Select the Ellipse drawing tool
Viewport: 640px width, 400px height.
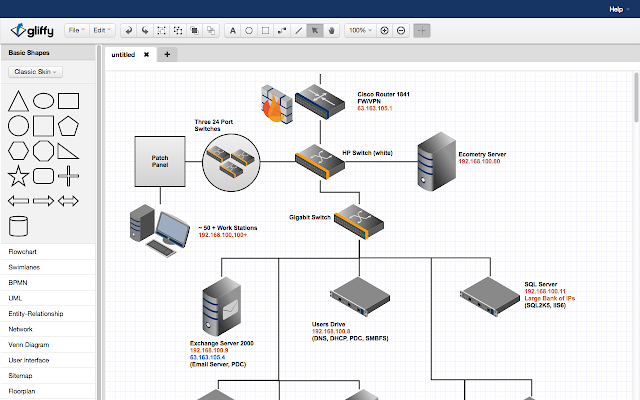pyautogui.click(x=249, y=30)
